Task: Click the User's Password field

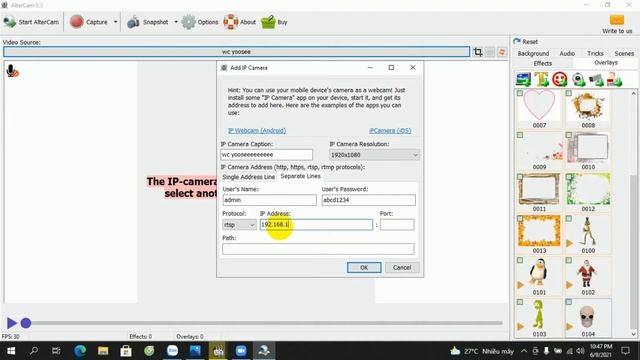Action: tap(369, 200)
